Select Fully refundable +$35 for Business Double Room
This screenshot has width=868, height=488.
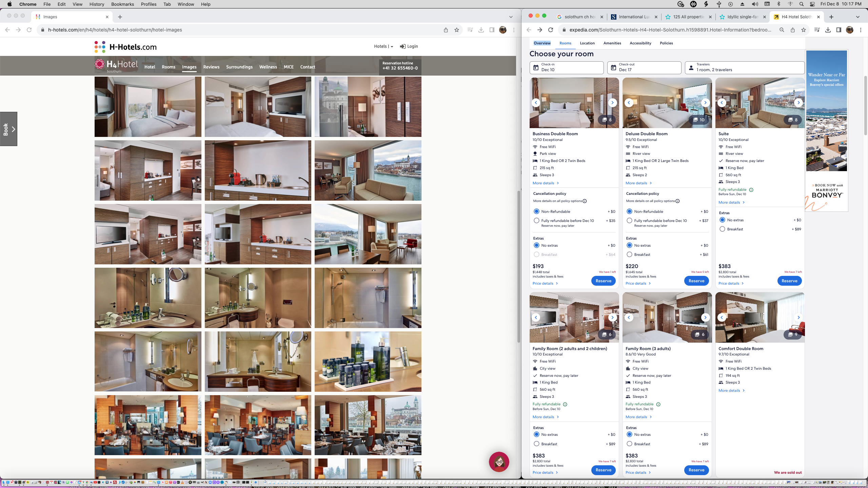click(x=536, y=221)
